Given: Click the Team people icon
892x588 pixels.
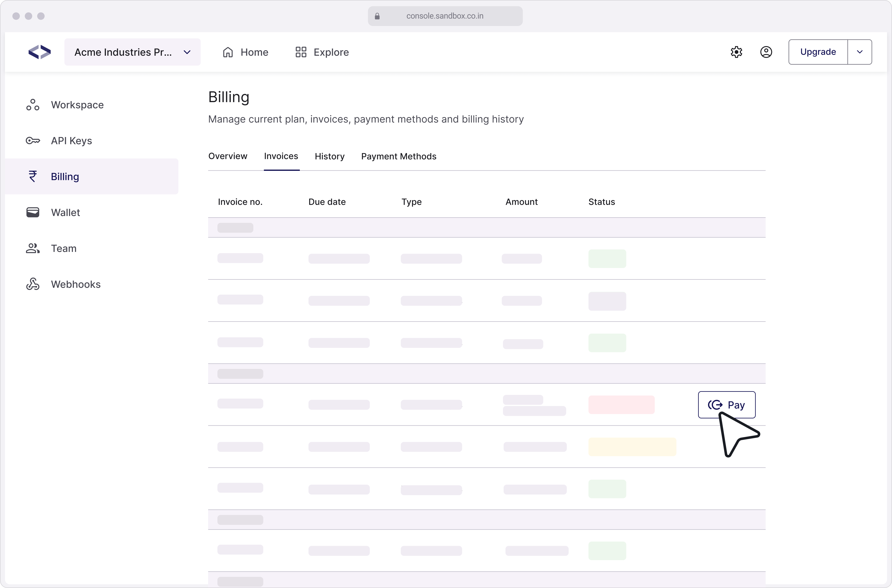Looking at the screenshot, I should (33, 248).
